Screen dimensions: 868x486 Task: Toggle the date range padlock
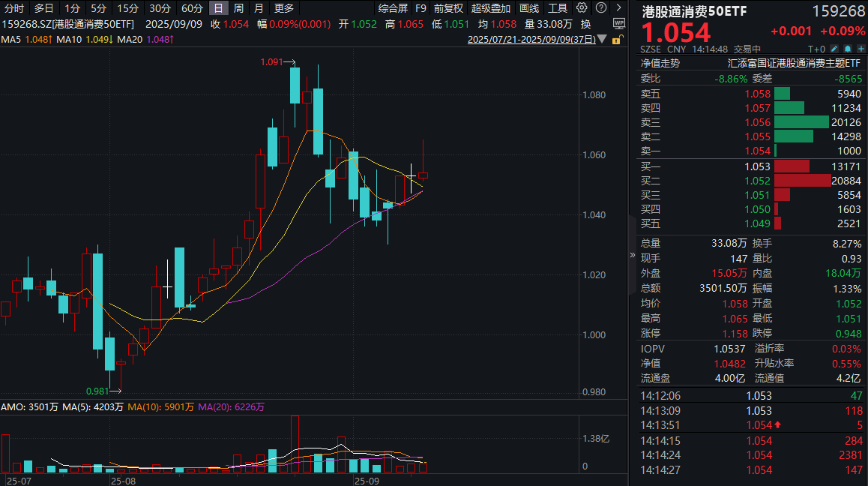[618, 39]
